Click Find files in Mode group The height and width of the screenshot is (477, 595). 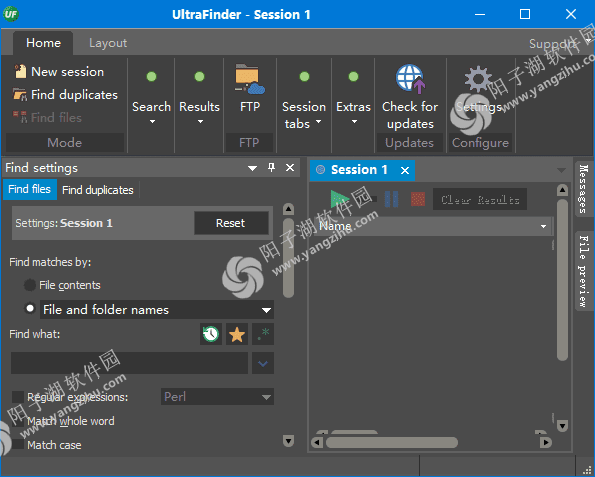[x=47, y=117]
